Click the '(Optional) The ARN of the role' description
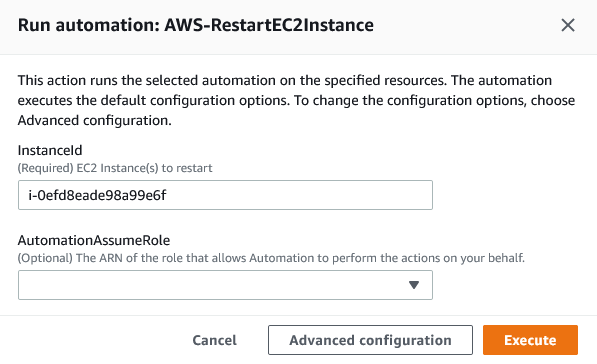The image size is (597, 364). point(271,258)
